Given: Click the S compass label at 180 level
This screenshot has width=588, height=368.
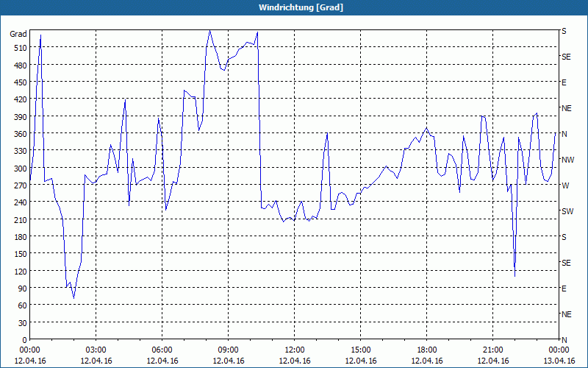Looking at the screenshot, I should click(564, 237).
